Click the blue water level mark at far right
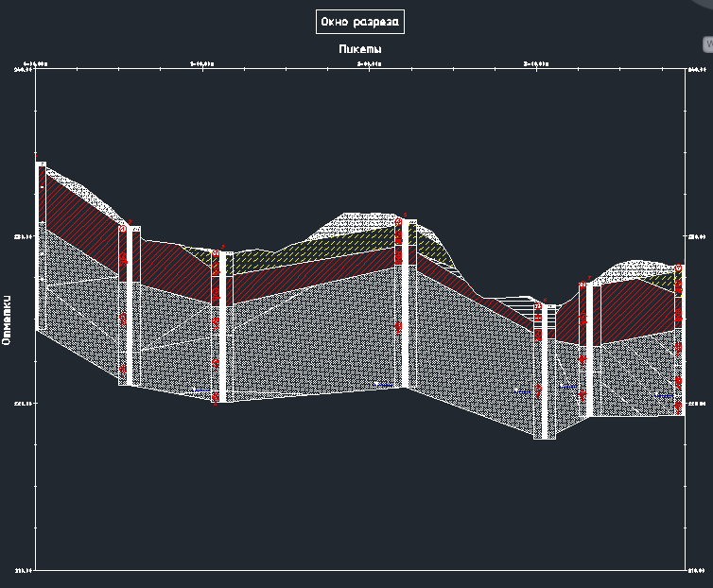Screen dimensions: 713x588 click(x=665, y=394)
